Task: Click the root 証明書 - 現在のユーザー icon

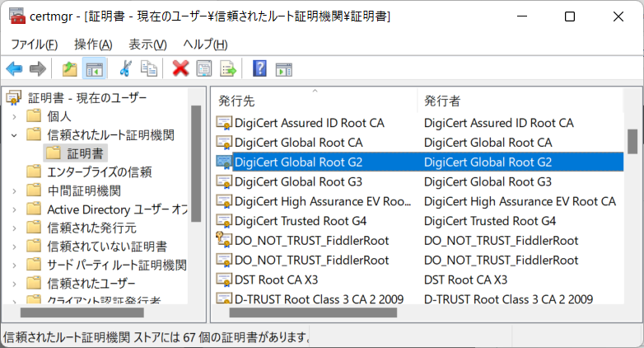Action: [x=13, y=98]
